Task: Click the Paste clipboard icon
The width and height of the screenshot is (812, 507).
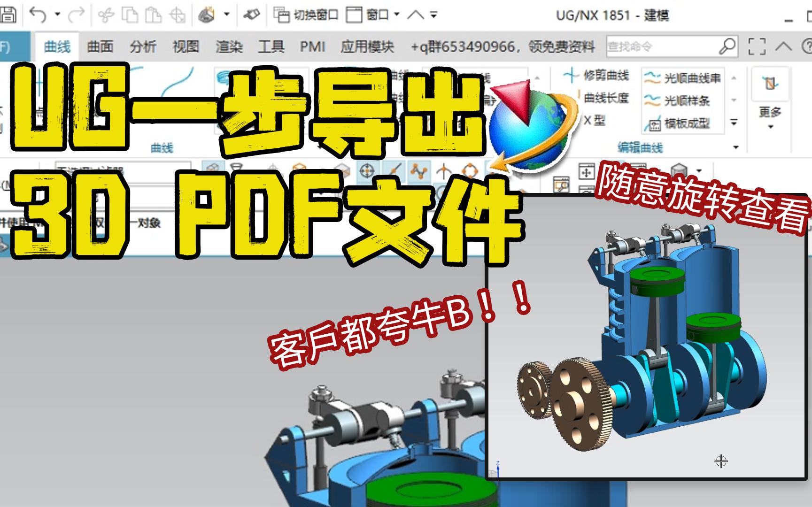Action: coord(153,15)
